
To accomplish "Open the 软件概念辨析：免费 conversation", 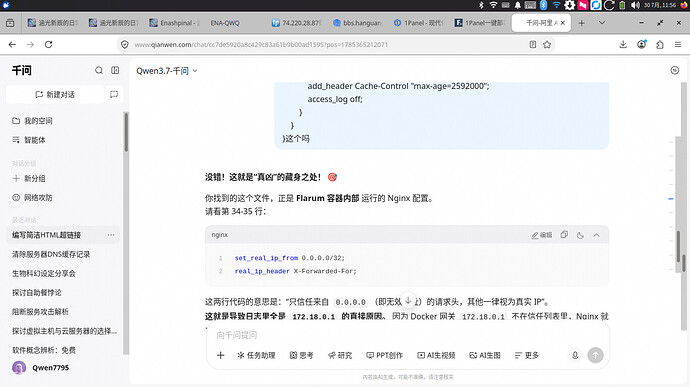I will click(44, 350).
